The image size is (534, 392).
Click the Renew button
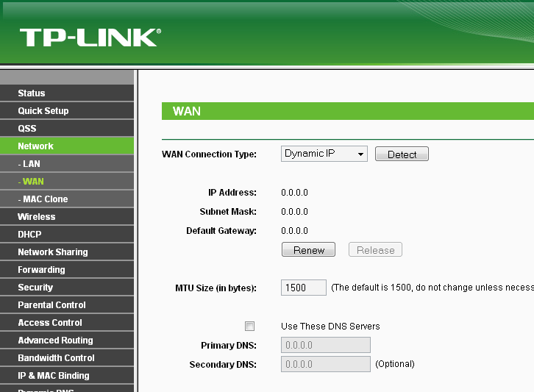click(308, 250)
